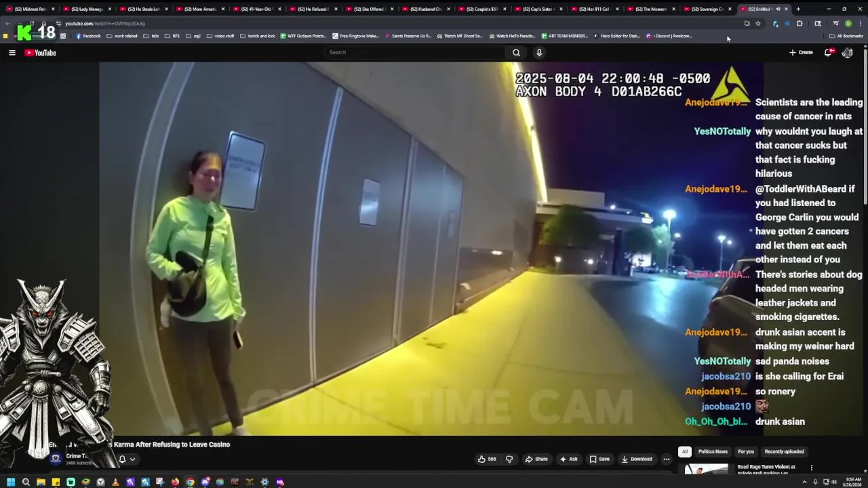Viewport: 868px width, 488px height.
Task: Switch to the Husband tab
Action: (x=426, y=9)
